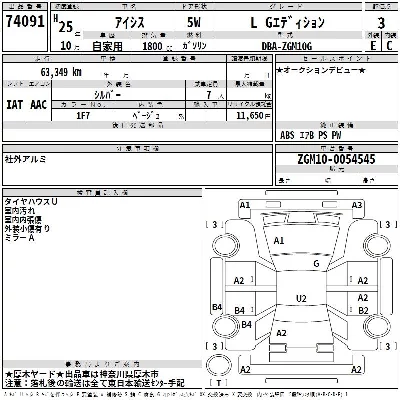This screenshot has height=400, width=400.
Task: Click the A1 mark on the hood
Action: (x=279, y=240)
